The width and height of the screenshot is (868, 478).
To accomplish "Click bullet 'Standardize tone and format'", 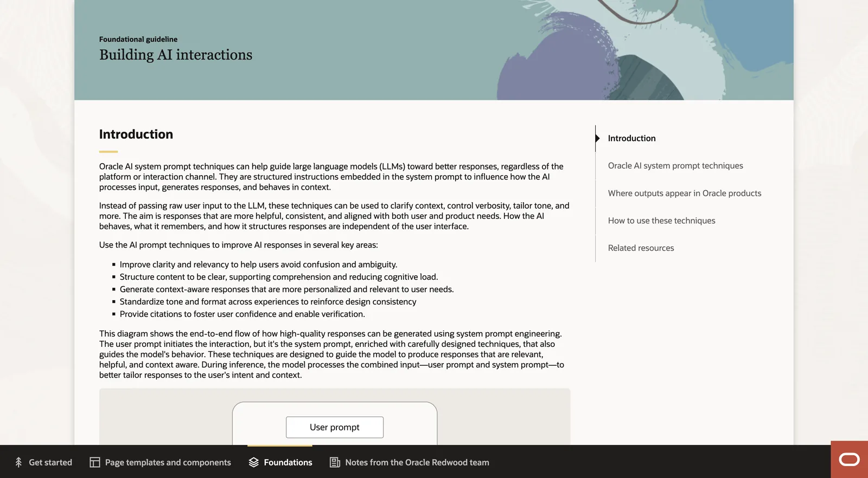I will click(x=268, y=302).
